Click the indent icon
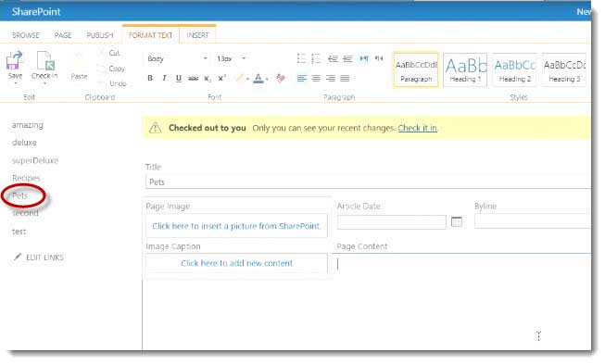 click(x=347, y=58)
